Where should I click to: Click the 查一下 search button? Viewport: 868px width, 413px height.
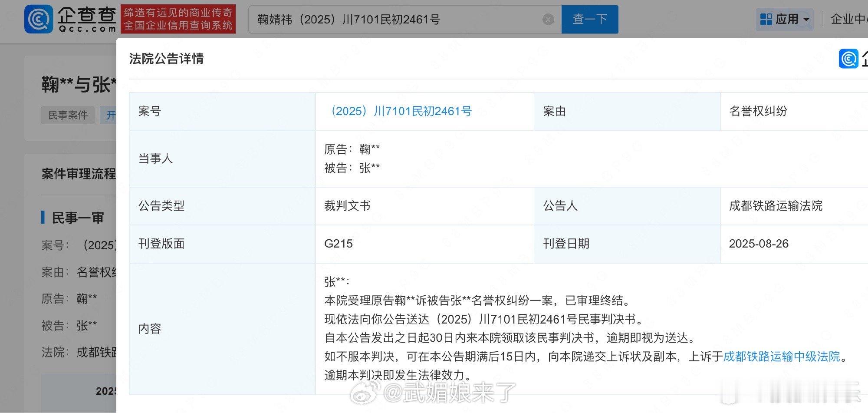click(590, 19)
